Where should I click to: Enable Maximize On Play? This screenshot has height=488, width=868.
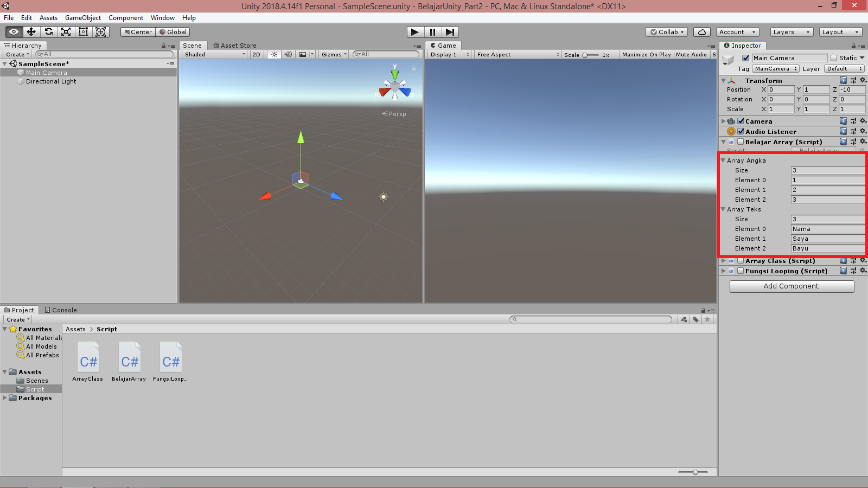(x=646, y=54)
